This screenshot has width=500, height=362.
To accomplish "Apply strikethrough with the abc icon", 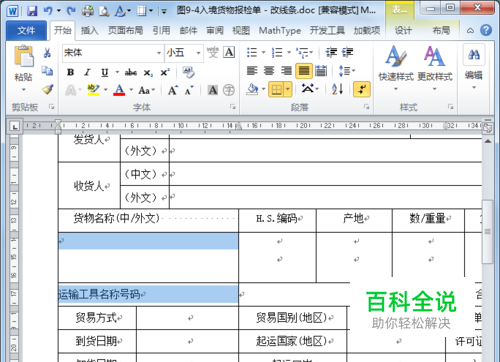I will (x=131, y=72).
